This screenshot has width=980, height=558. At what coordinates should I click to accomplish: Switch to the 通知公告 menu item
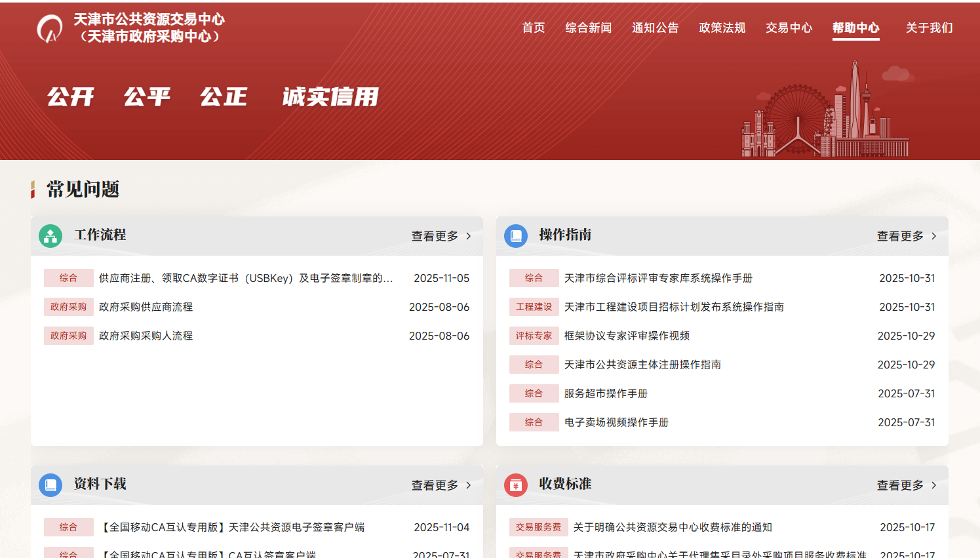point(655,28)
